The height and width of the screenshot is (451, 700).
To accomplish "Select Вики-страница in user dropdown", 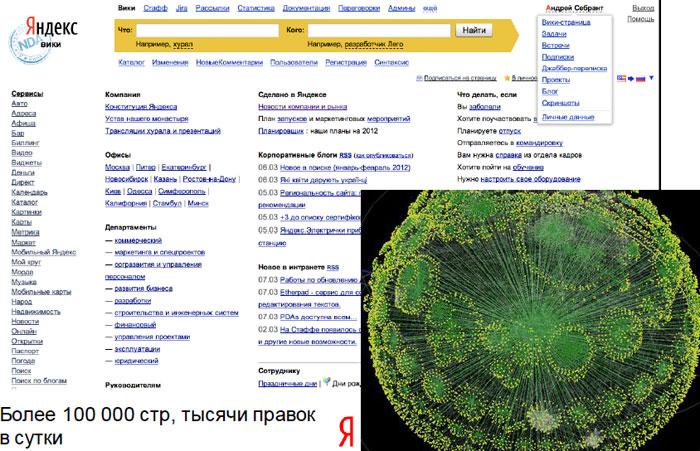I will 566,22.
